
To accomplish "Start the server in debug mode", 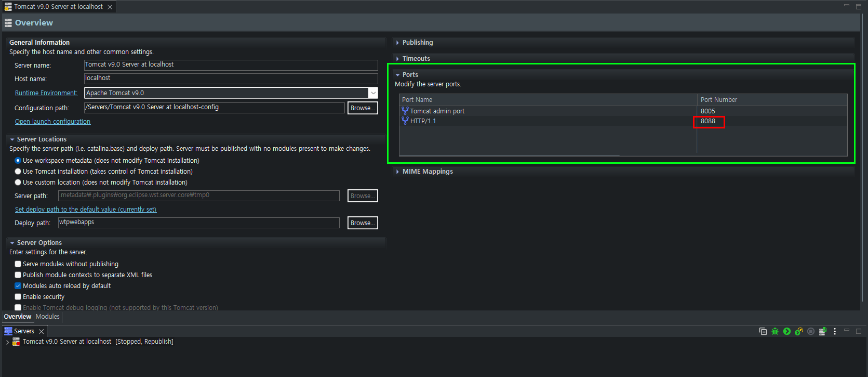I will pyautogui.click(x=775, y=331).
